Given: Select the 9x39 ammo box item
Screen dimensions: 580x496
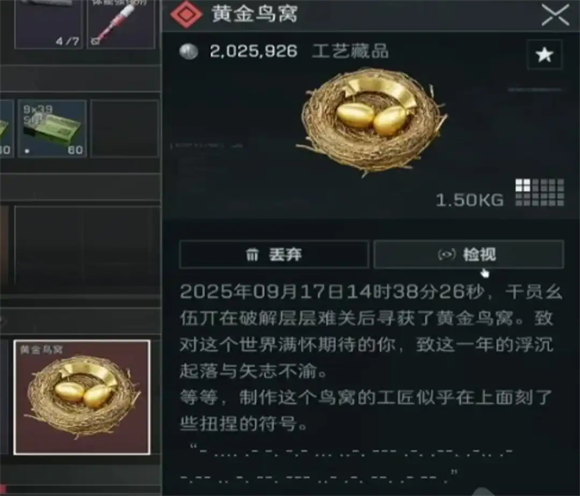Looking at the screenshot, I should 52,128.
